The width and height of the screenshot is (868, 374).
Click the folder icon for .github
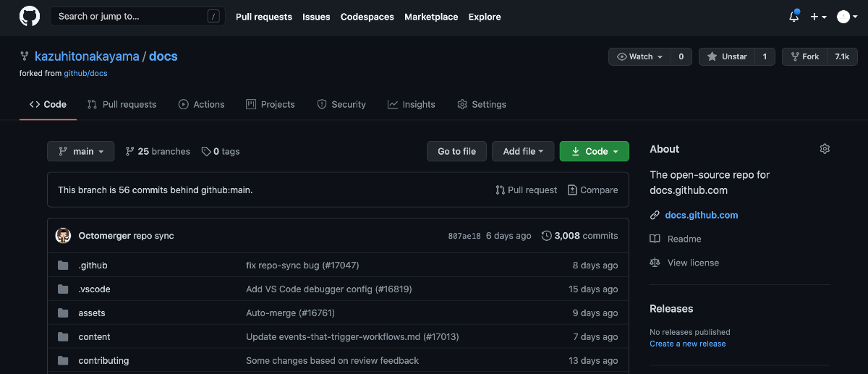63,265
